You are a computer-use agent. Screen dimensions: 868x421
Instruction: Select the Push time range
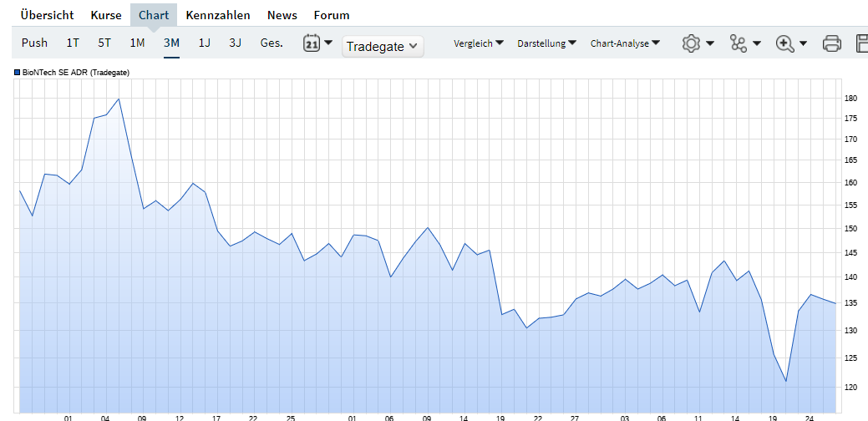pyautogui.click(x=35, y=43)
